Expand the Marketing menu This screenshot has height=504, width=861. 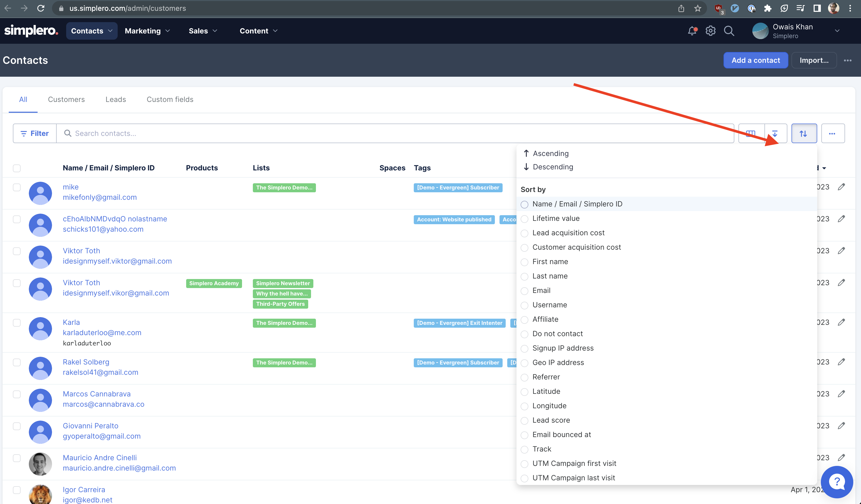147,31
